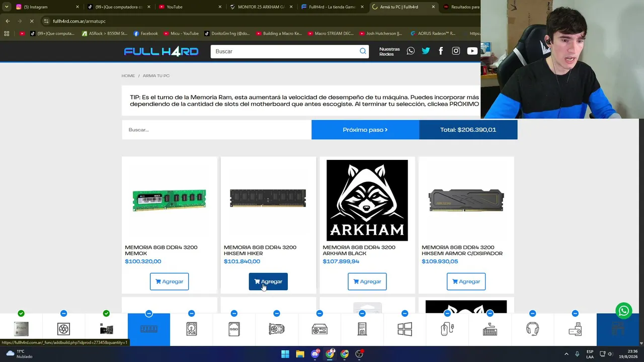Click the FullH4rd logo
Screen dimensions: 644x362
point(161,51)
